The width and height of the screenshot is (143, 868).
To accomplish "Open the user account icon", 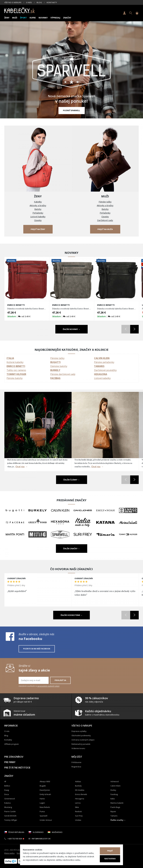I will pyautogui.click(x=124, y=13).
